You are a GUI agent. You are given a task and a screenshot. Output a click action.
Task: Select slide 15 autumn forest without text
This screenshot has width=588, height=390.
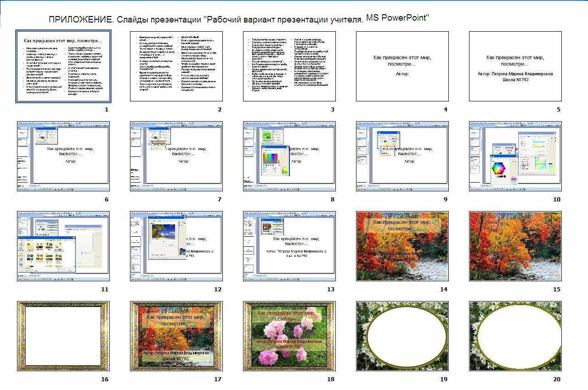515,246
